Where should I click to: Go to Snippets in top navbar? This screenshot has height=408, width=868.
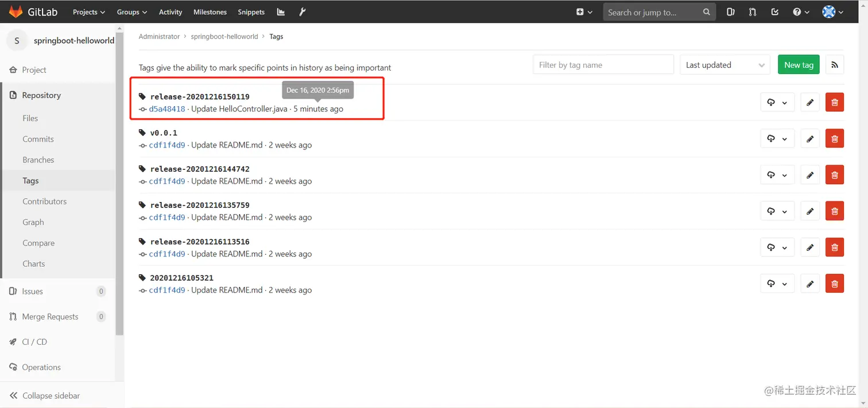point(251,11)
